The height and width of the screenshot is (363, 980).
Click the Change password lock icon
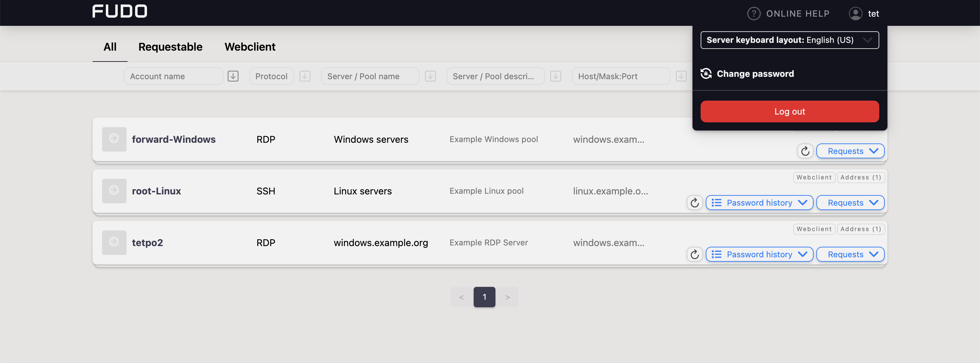pyautogui.click(x=706, y=74)
